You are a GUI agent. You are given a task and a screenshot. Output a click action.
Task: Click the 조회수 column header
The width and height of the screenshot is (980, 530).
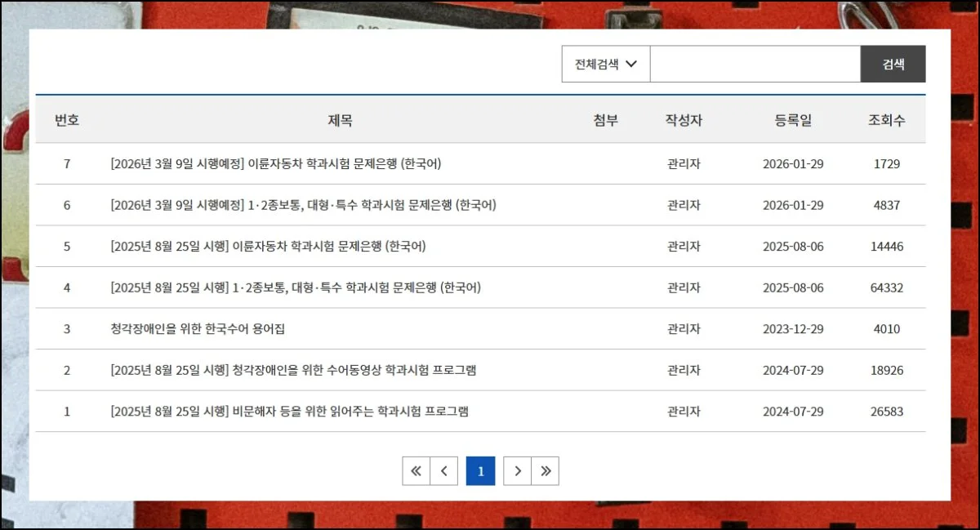click(886, 120)
